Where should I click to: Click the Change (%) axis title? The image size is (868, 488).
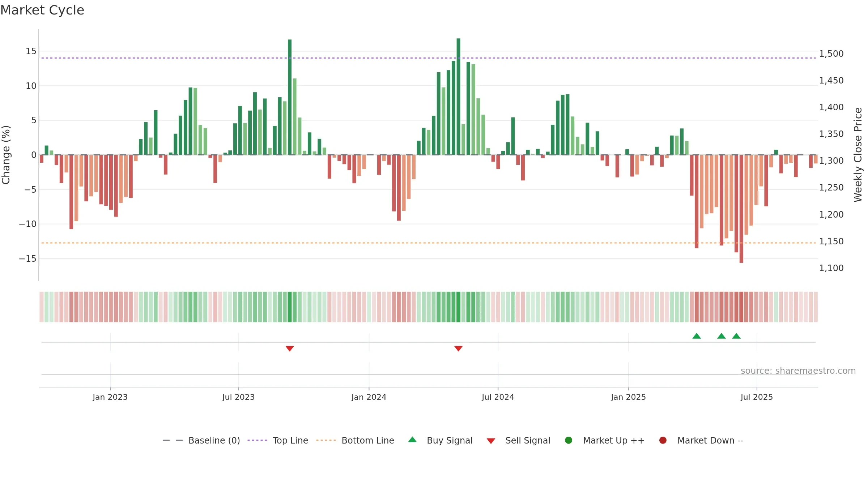(x=6, y=155)
